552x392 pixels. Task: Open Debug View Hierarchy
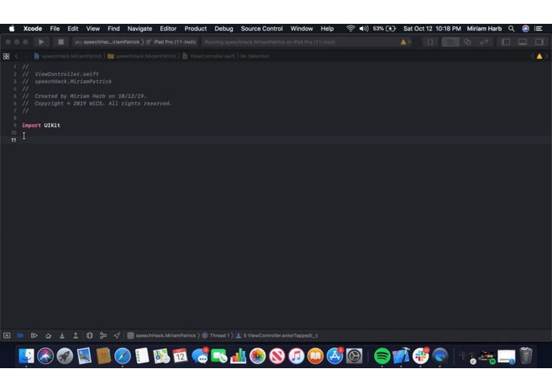(90, 336)
